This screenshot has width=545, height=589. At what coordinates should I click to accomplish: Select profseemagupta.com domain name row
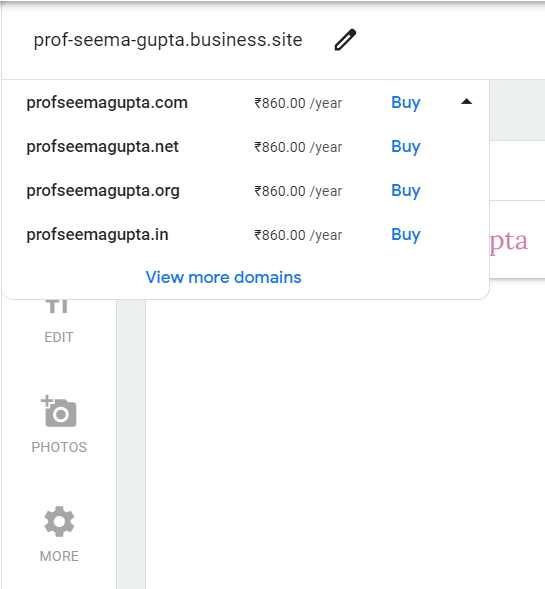(x=246, y=103)
